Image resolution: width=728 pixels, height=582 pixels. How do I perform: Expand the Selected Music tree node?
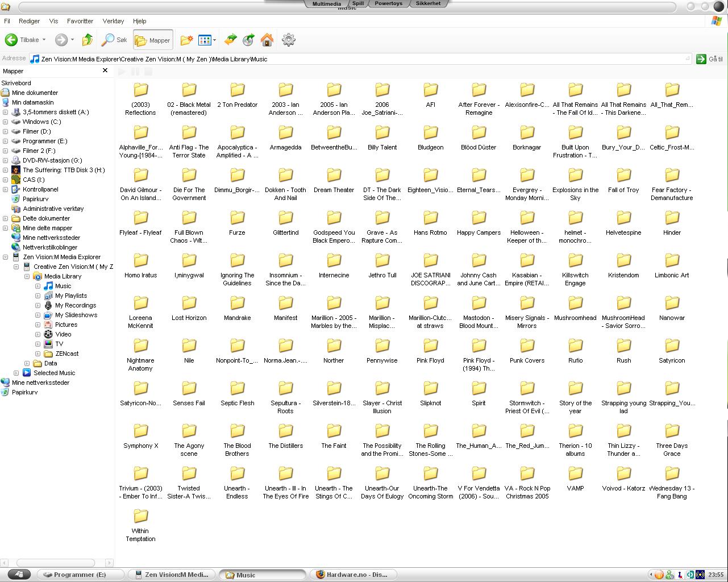point(16,373)
